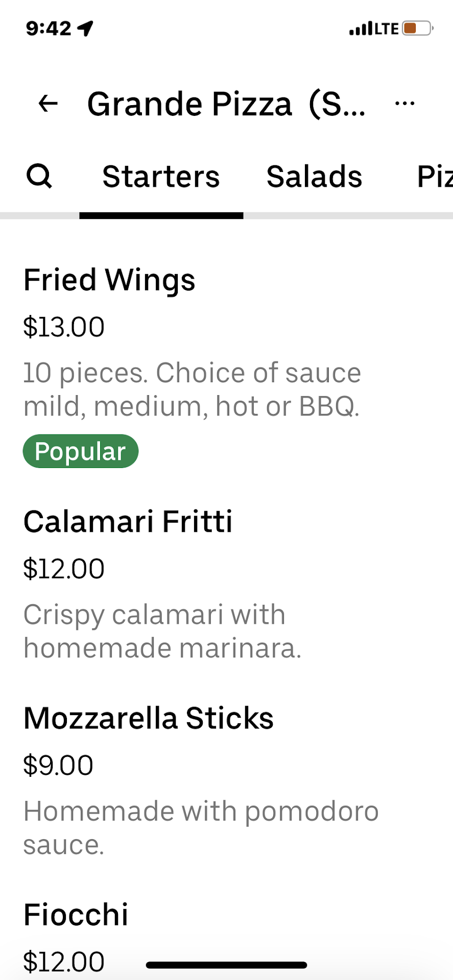
Task: Tap the menu search magnifier icon
Action: 39,177
